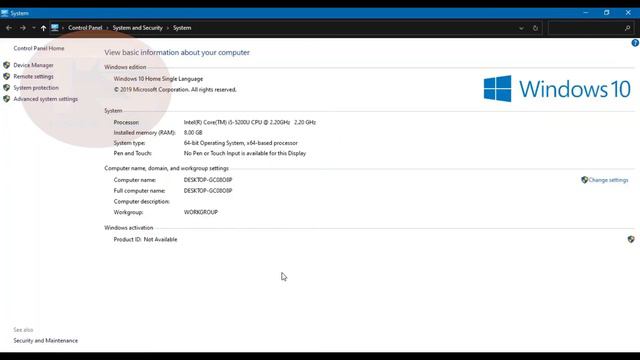
Task: Open Control Panel breadcrumb
Action: [85, 28]
